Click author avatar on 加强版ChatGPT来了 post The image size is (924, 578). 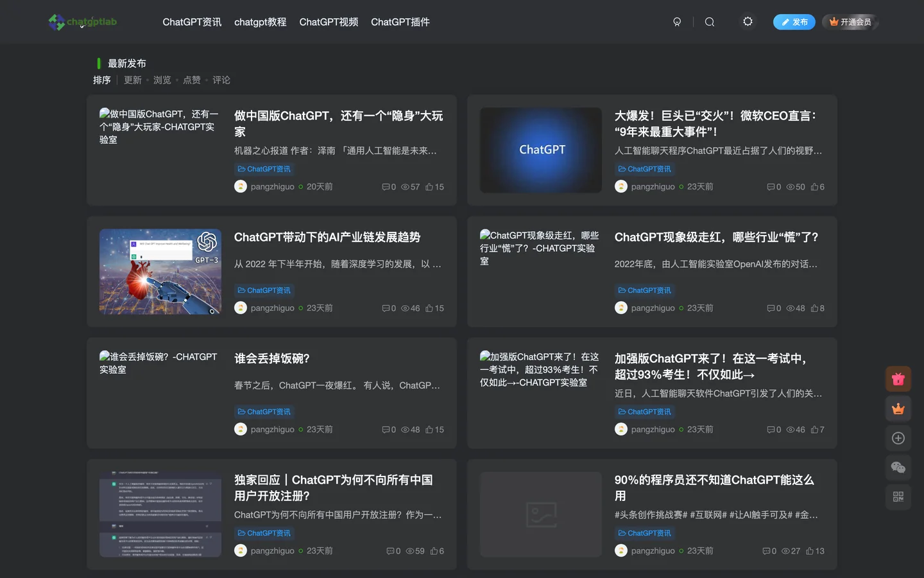621,430
